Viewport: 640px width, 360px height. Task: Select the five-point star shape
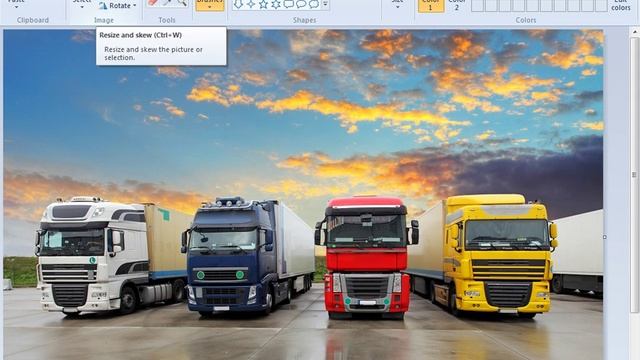(x=264, y=4)
